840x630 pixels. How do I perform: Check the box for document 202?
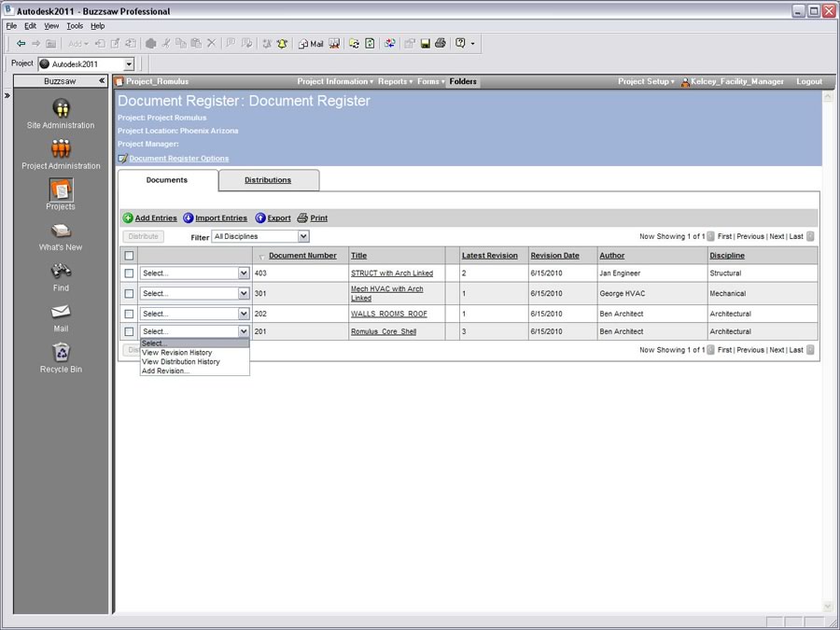(x=129, y=314)
